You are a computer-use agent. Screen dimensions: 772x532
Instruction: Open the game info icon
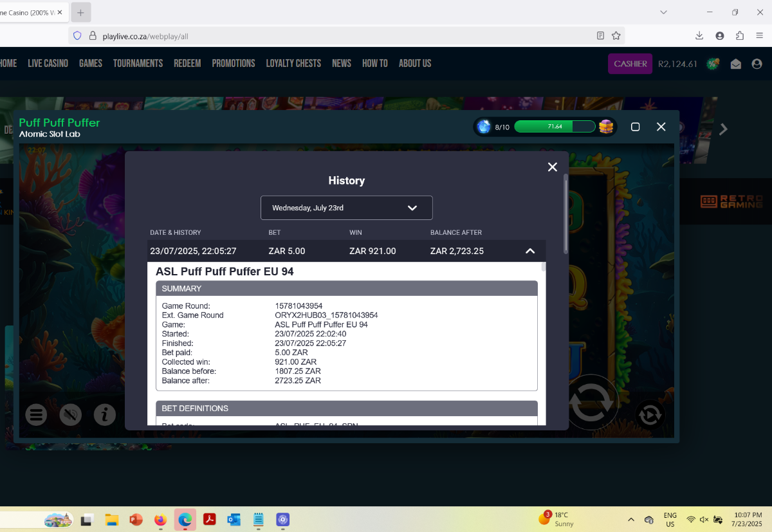(105, 415)
